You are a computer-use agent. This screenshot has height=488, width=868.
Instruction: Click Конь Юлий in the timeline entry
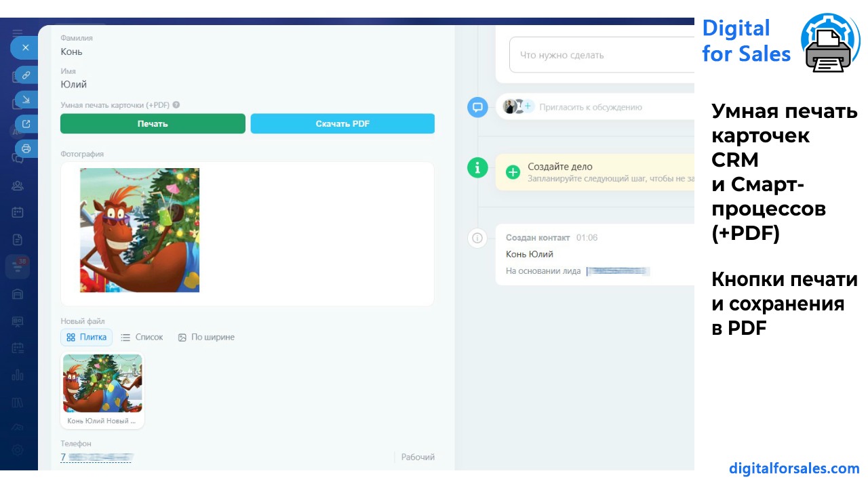coord(530,254)
